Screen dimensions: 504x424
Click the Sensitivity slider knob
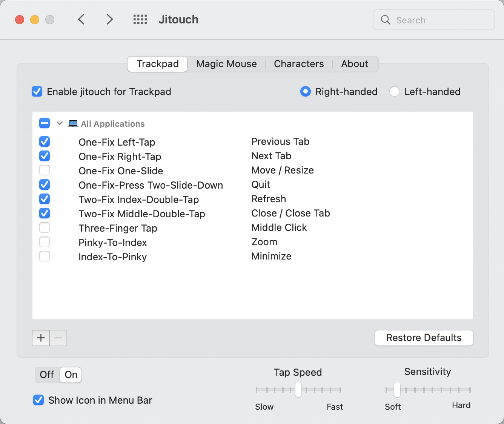click(x=397, y=390)
